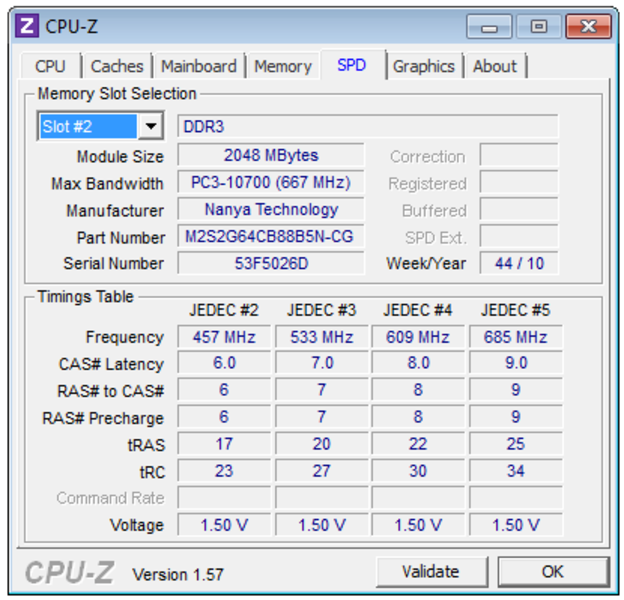Expand the Slot #2 dropdown arrow

tap(151, 127)
